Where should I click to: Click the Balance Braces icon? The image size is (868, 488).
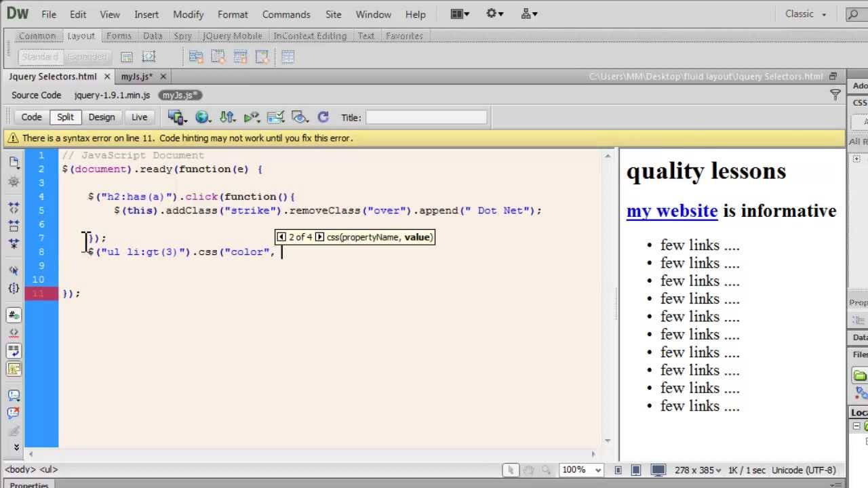(x=14, y=288)
